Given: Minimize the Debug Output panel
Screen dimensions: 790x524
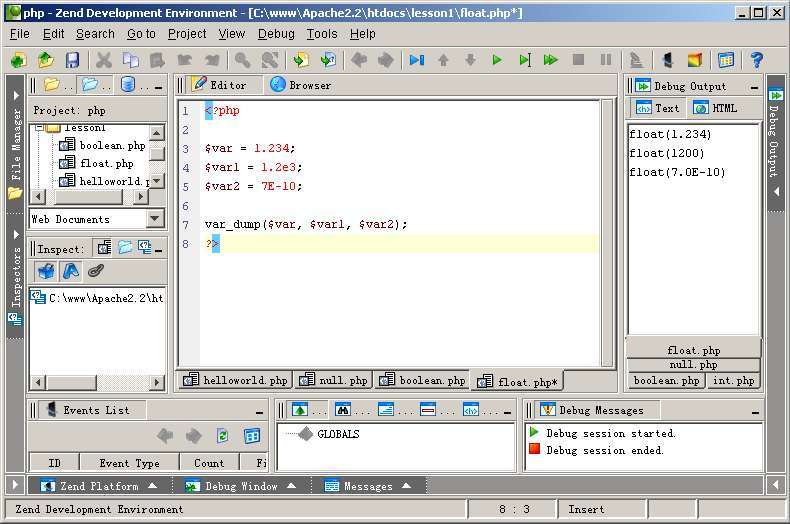Looking at the screenshot, I should [754, 88].
